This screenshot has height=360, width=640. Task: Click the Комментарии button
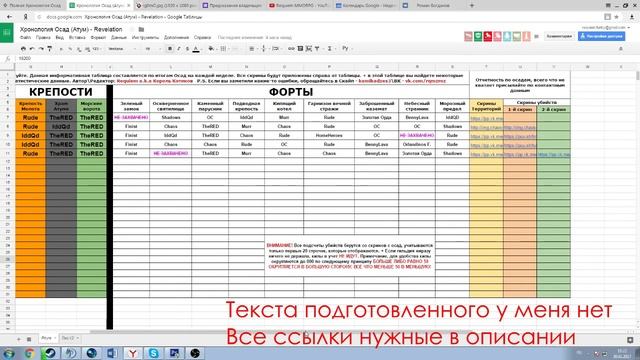click(x=559, y=36)
